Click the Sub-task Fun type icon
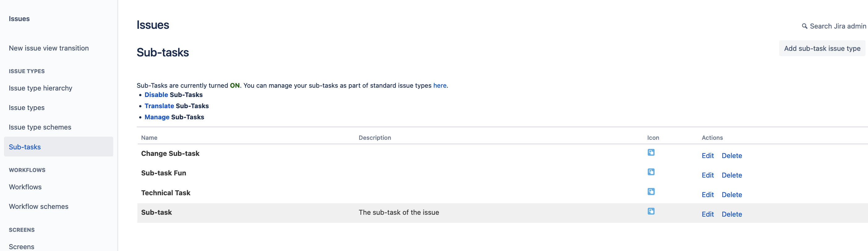 tap(651, 172)
